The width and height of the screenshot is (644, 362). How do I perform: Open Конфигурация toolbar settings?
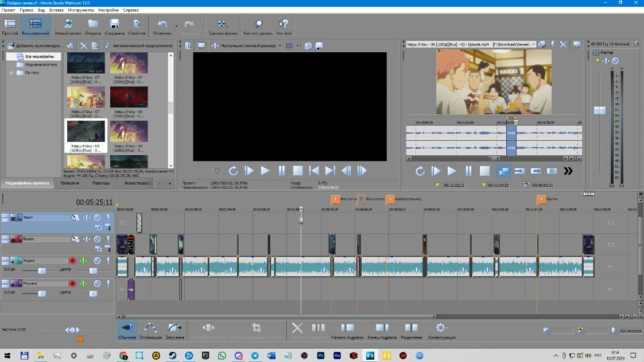coord(441,331)
